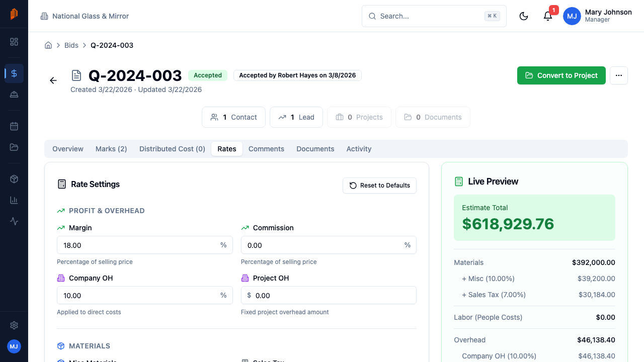
Task: Click the MJ avatar at sidebar bottom
Action: point(14,346)
